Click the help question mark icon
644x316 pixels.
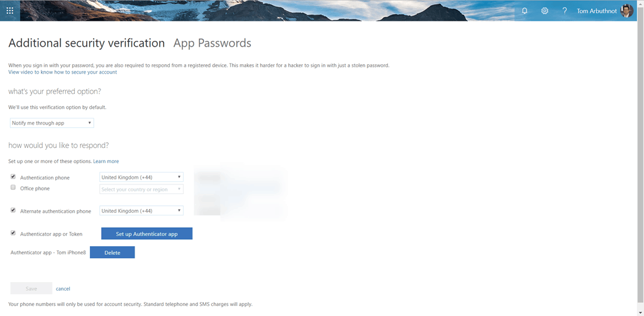tap(565, 11)
